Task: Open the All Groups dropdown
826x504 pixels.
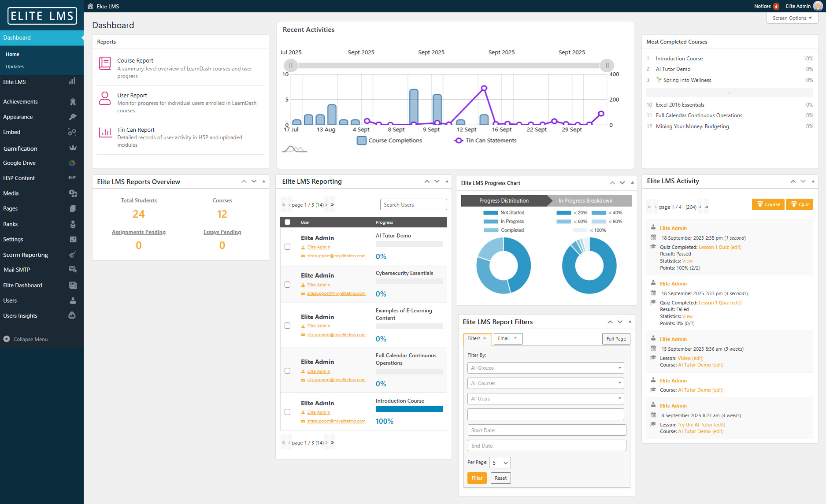Action: tap(545, 368)
